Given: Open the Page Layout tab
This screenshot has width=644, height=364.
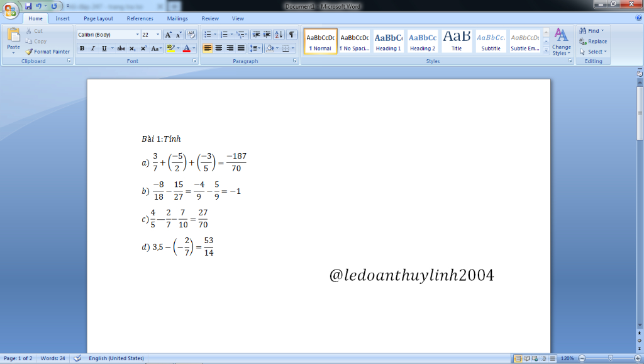Looking at the screenshot, I should click(x=98, y=18).
